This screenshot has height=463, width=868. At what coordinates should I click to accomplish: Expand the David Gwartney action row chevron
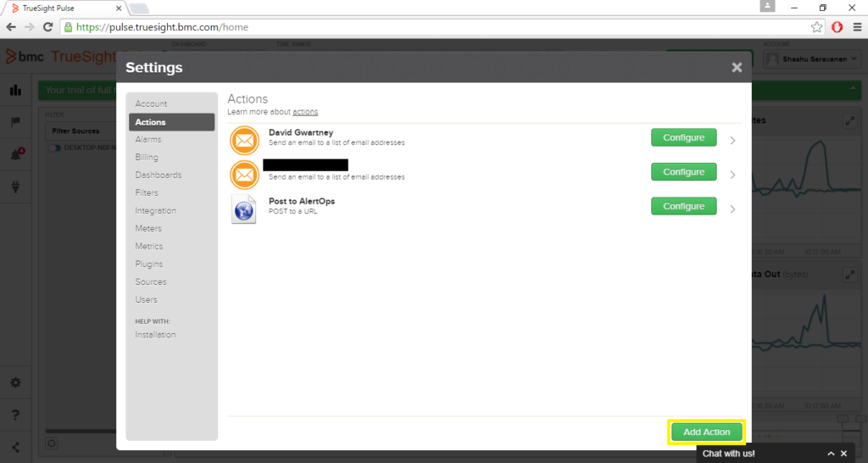[x=732, y=141]
